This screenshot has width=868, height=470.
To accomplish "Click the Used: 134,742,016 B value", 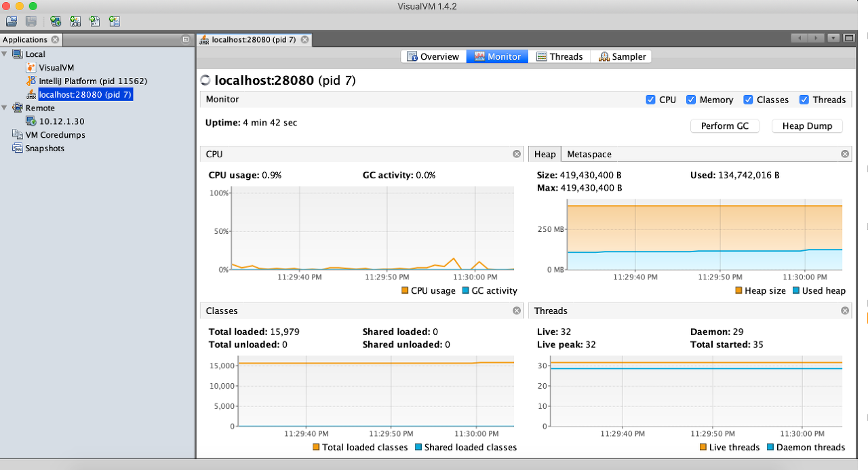I will [734, 175].
